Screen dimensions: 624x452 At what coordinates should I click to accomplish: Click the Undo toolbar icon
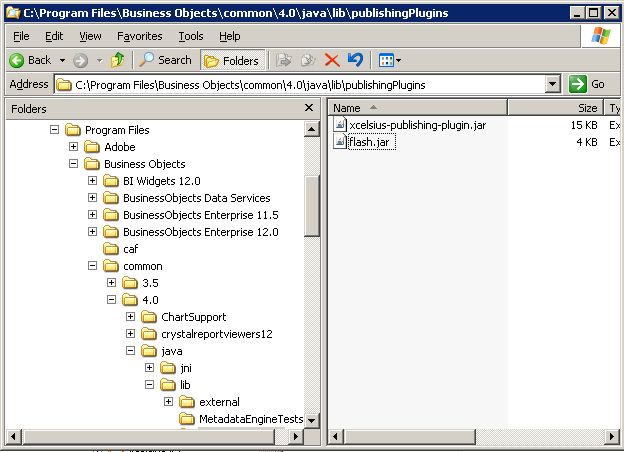coord(355,60)
